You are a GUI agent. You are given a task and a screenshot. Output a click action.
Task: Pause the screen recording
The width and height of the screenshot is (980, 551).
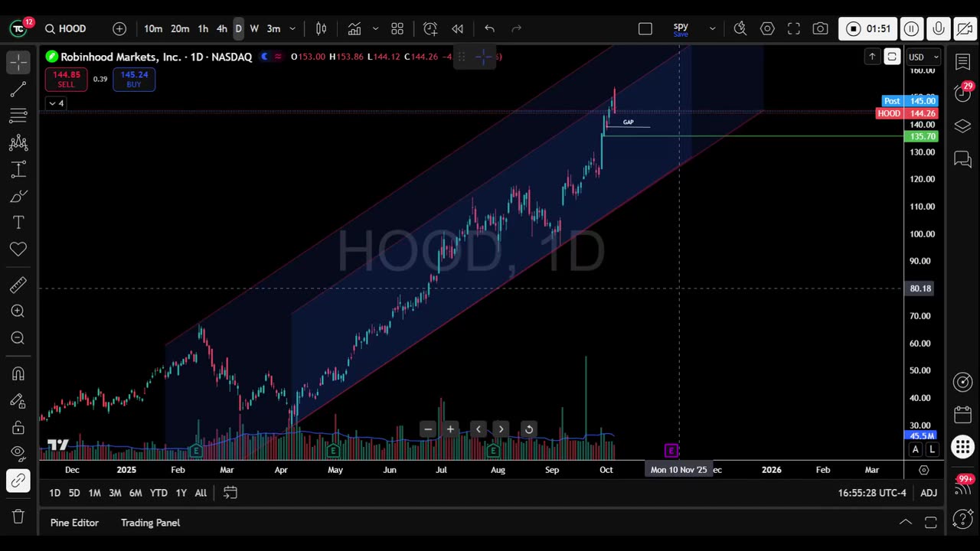click(911, 29)
